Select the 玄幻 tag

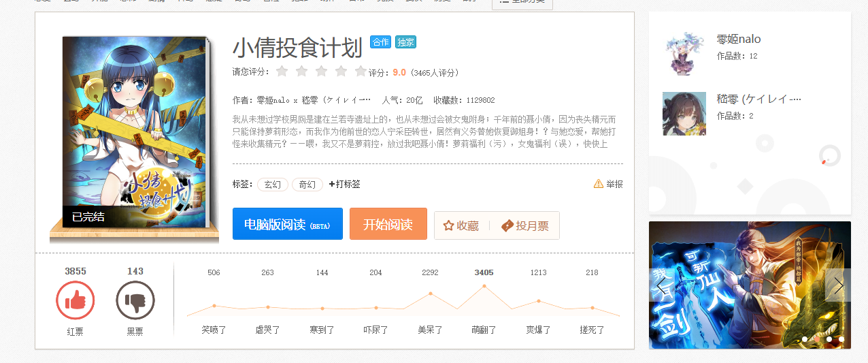272,185
